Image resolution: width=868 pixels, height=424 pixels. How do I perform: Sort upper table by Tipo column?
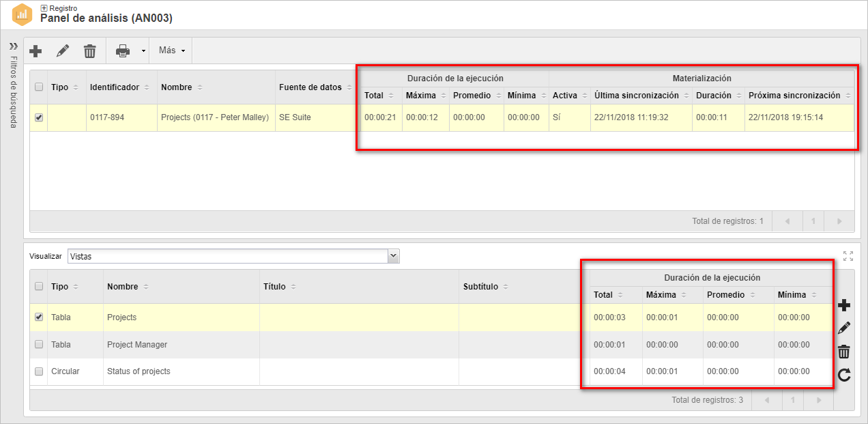coord(66,87)
